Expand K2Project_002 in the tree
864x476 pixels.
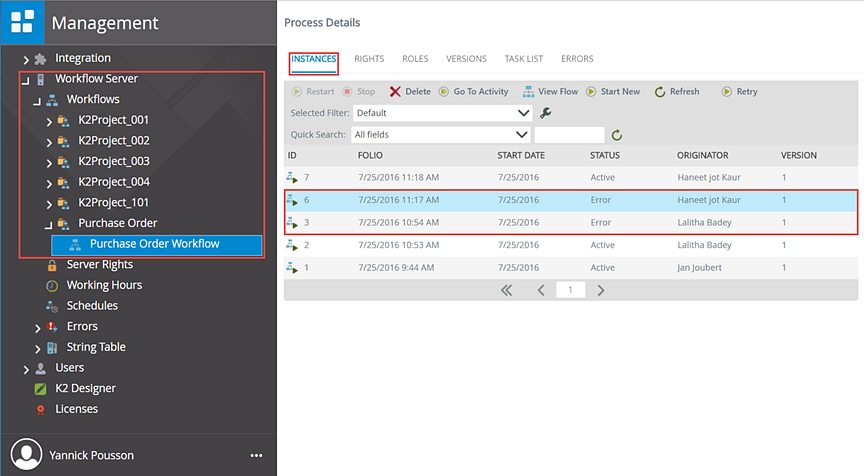coord(48,142)
